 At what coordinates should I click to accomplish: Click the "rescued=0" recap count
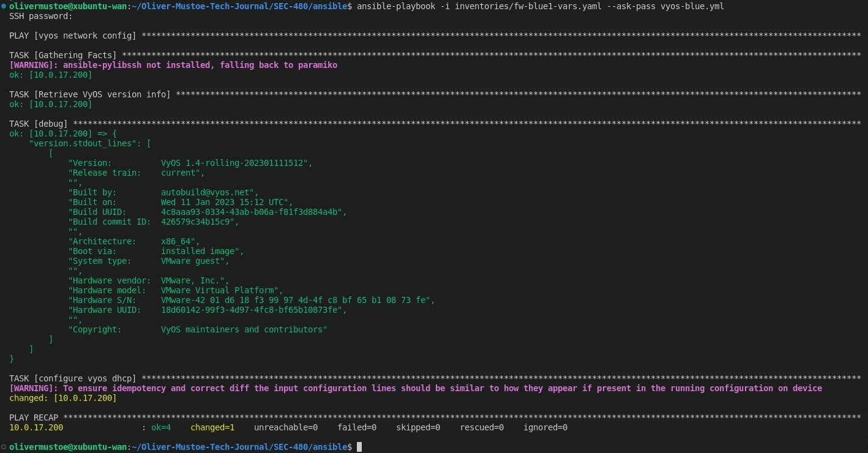tap(482, 427)
